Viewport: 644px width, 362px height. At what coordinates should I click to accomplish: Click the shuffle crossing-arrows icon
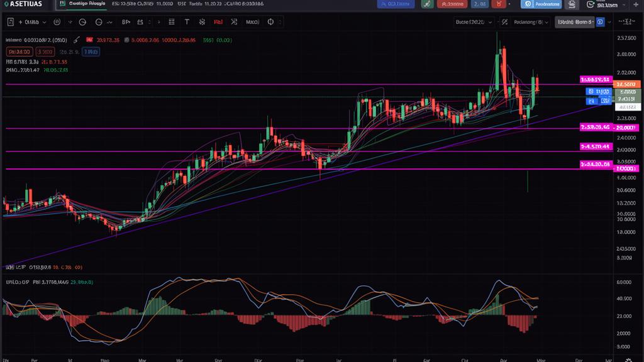coord(234,22)
